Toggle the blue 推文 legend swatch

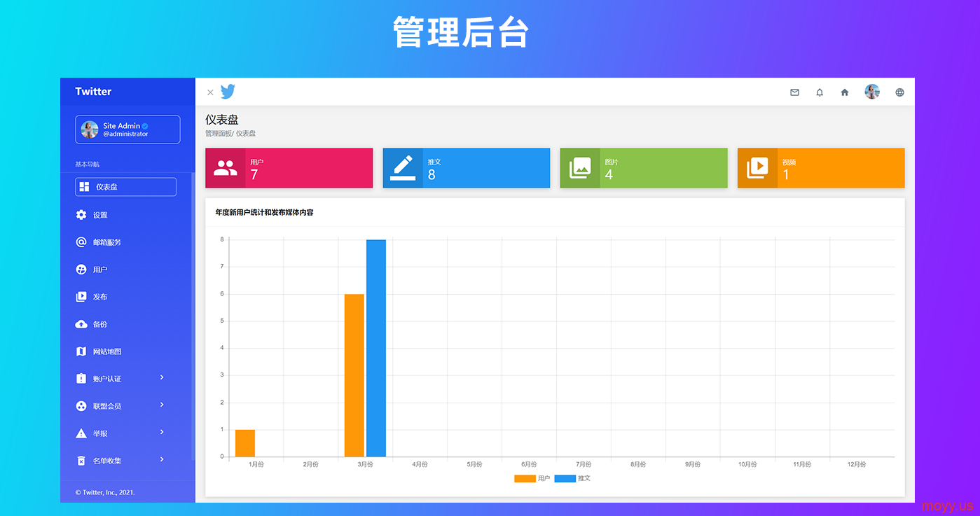(x=565, y=478)
